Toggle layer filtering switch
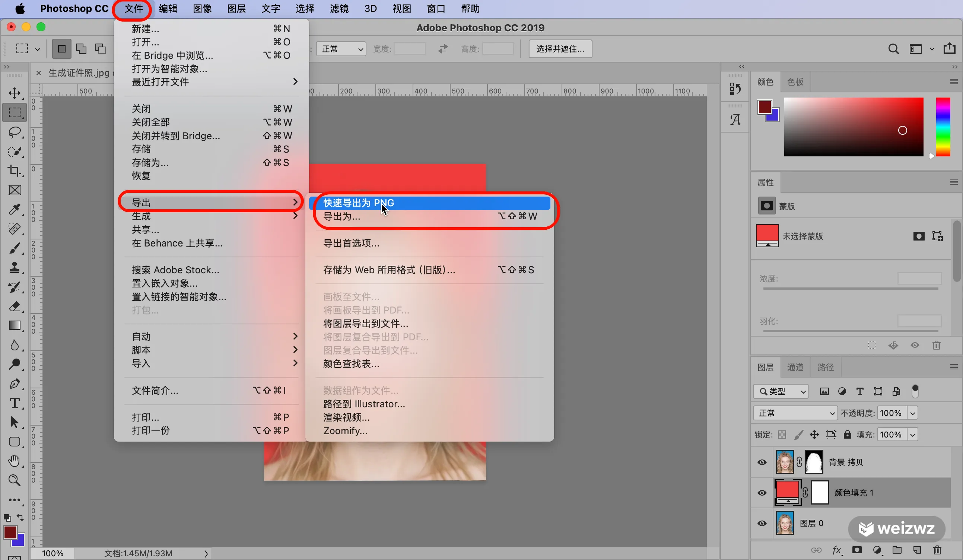The width and height of the screenshot is (963, 560). tap(915, 391)
